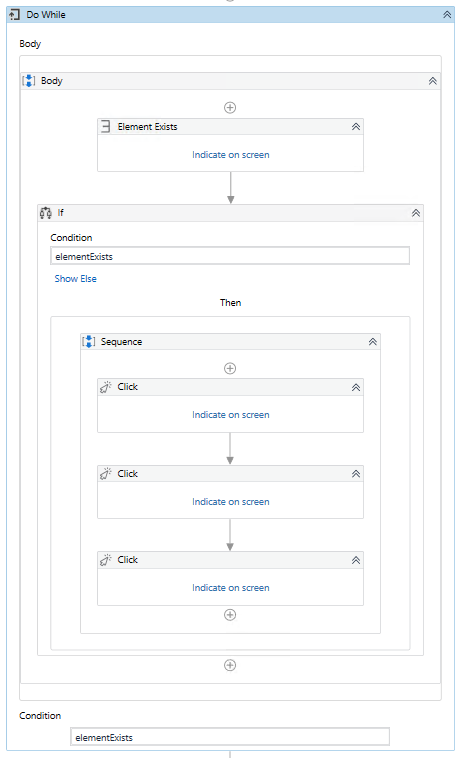
Task: Click the third Click activity icon
Action: (105, 560)
